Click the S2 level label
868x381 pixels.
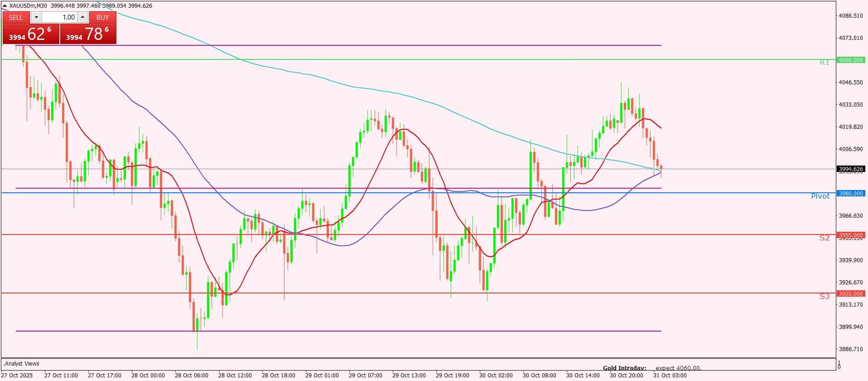824,238
